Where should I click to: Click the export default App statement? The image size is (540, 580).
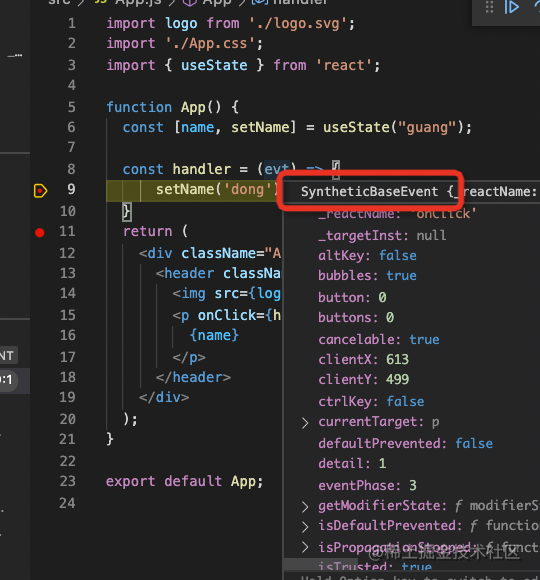[x=184, y=482]
